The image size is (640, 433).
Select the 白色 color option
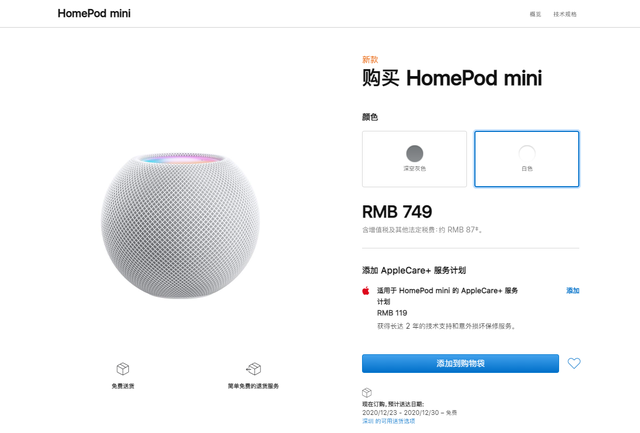pos(526,159)
